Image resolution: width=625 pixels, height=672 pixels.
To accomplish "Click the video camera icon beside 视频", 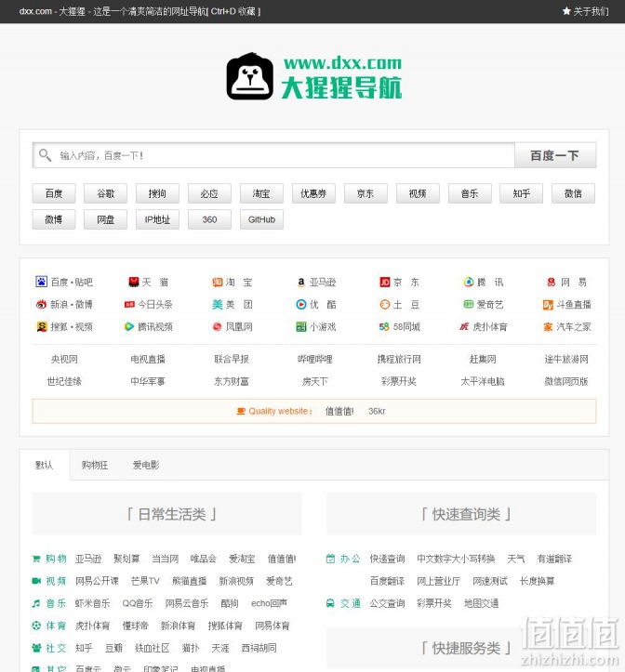I will [x=36, y=581].
